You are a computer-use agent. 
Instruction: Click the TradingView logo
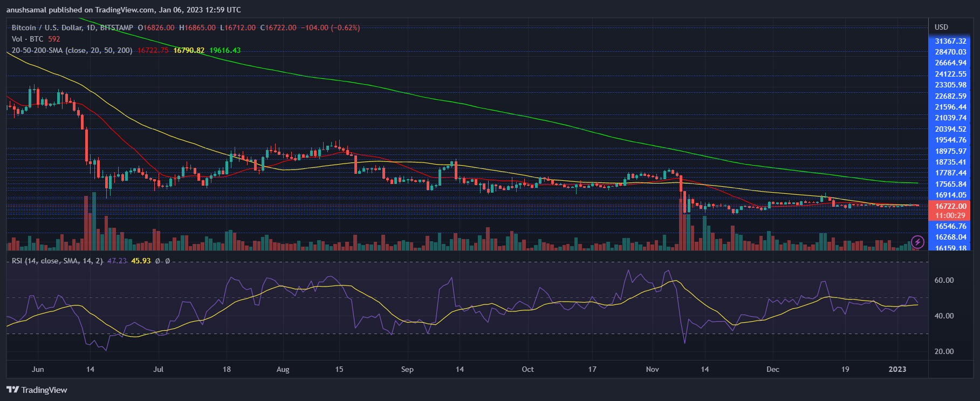coord(37,390)
